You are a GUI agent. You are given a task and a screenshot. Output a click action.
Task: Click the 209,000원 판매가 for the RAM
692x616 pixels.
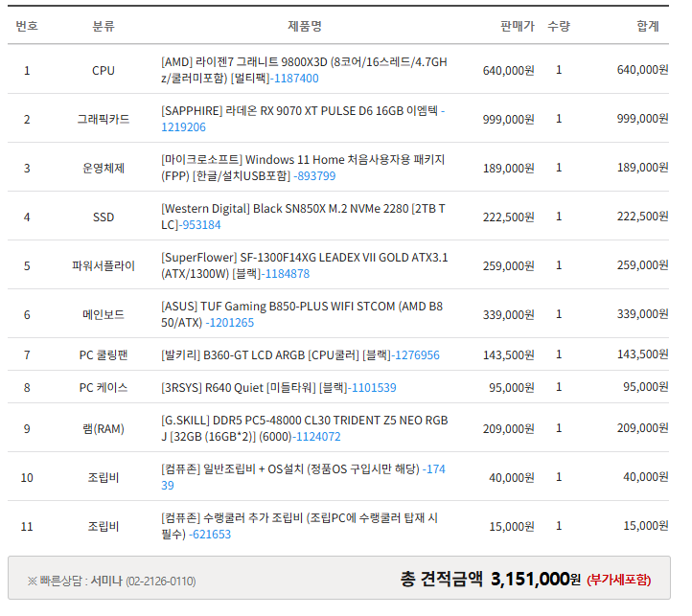click(508, 429)
